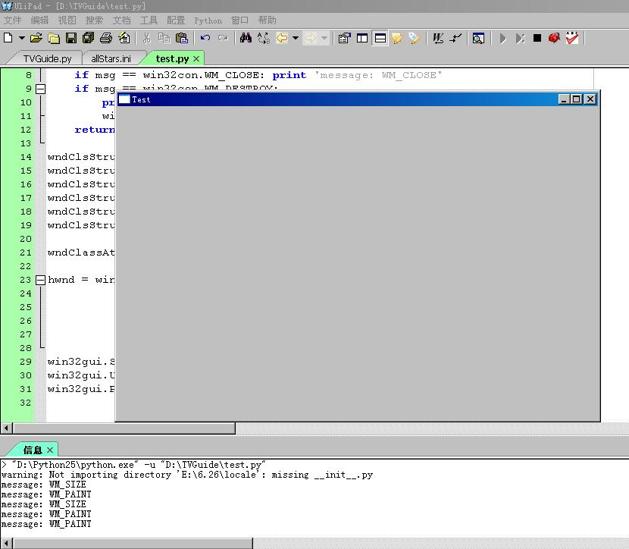
Task: Open the New file dropdown arrow
Action: (x=22, y=38)
